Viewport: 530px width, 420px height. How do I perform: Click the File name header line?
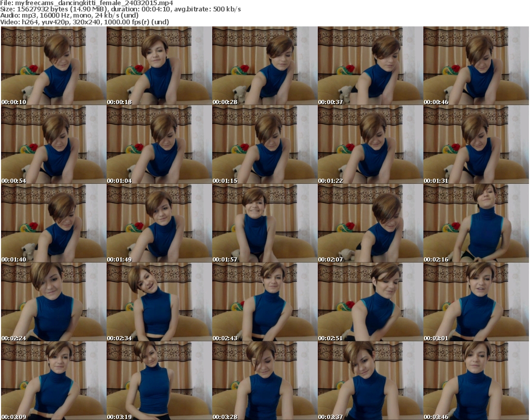[x=86, y=3]
